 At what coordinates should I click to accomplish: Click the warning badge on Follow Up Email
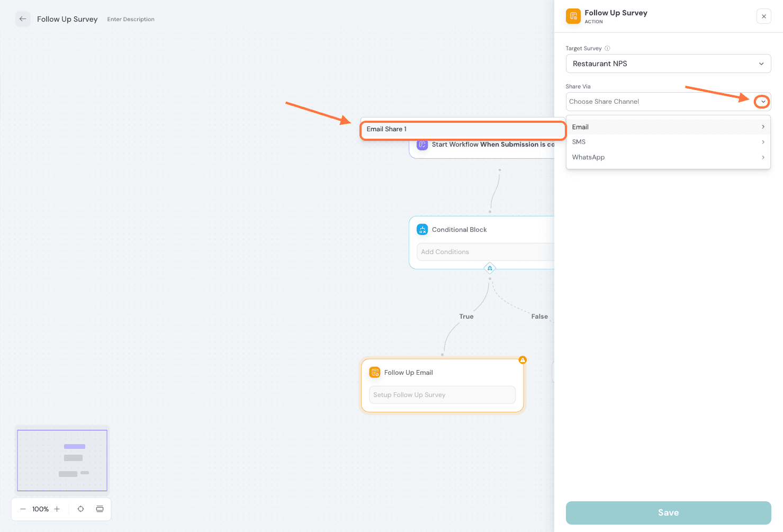coord(523,360)
